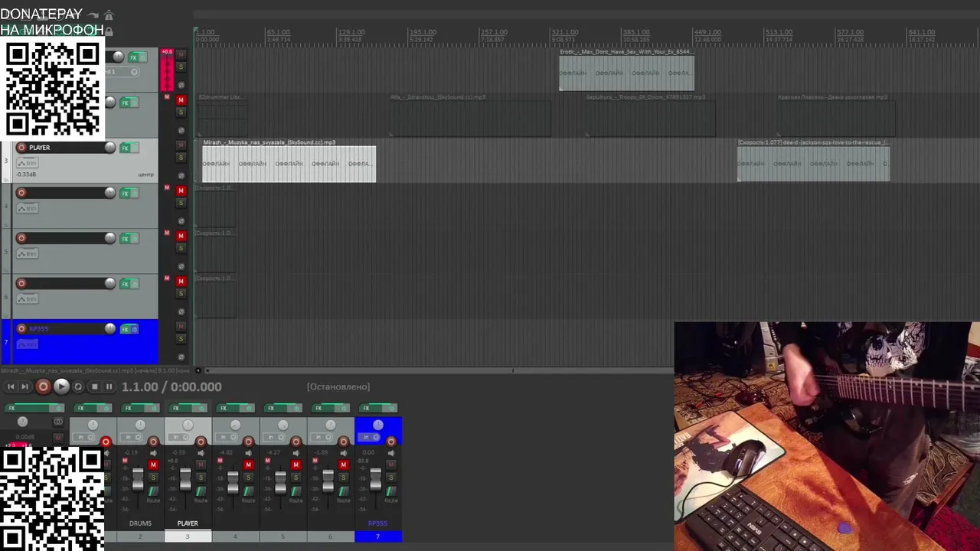Solo track 5 in track panel
The width and height of the screenshot is (980, 551).
181,248
